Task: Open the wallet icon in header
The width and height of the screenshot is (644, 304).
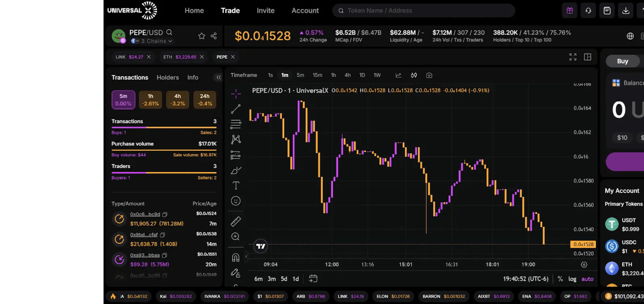Action: (607, 11)
